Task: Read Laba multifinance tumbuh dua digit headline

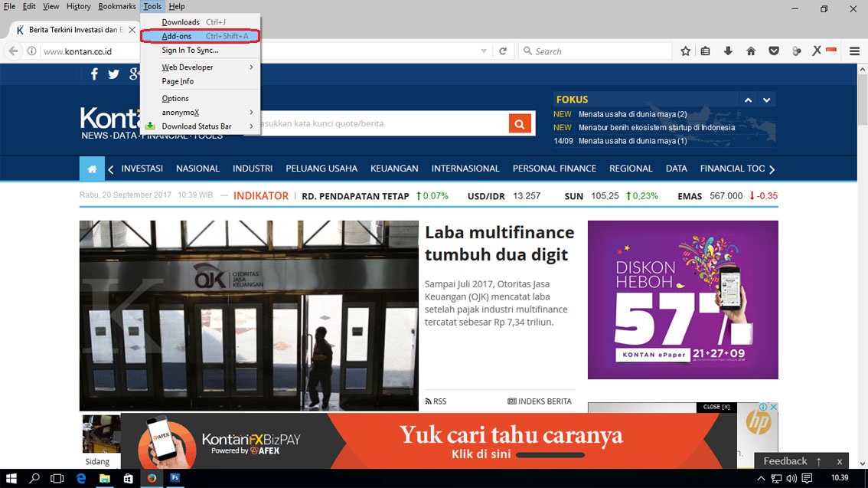Action: click(499, 243)
